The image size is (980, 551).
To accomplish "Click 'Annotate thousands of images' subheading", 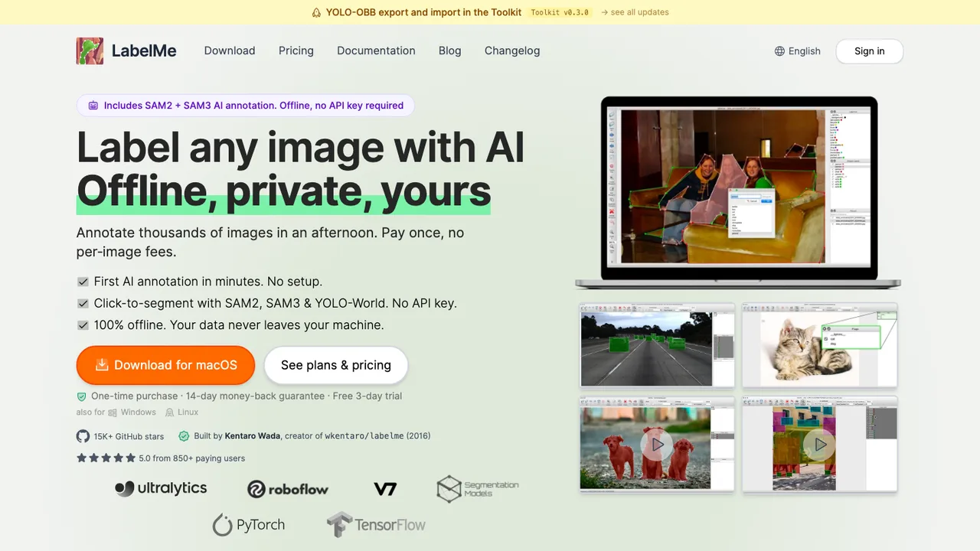I will 270,242.
